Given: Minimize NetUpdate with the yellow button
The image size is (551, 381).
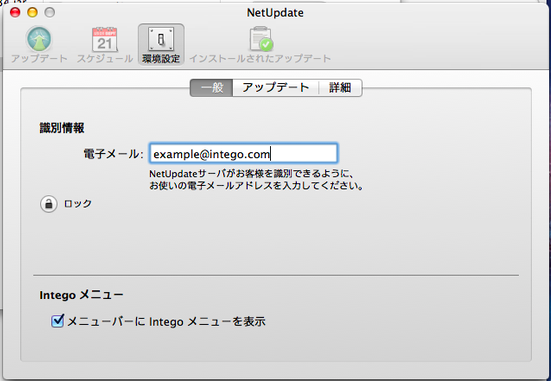Looking at the screenshot, I should click(32, 13).
